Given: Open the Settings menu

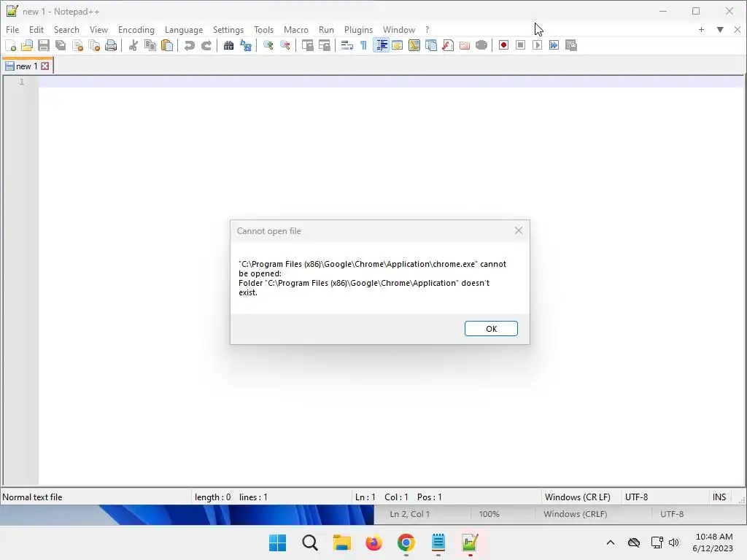Looking at the screenshot, I should pos(228,29).
